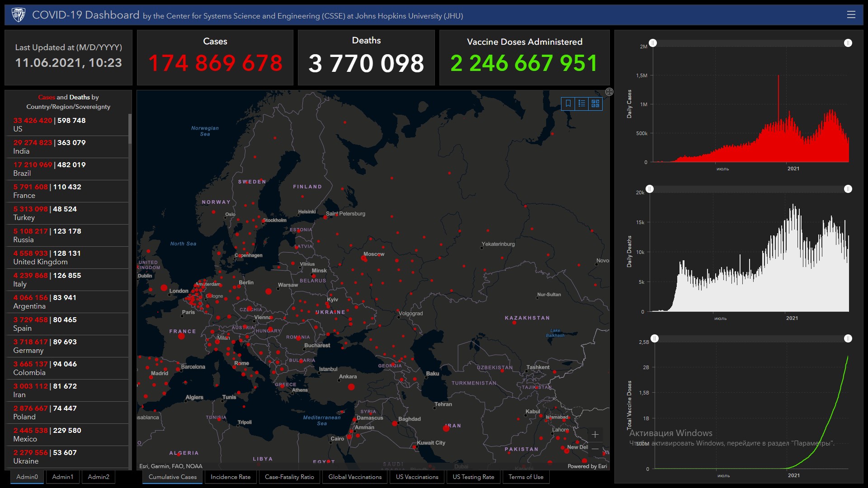Switch to the Admin1 list tab

[x=62, y=477]
